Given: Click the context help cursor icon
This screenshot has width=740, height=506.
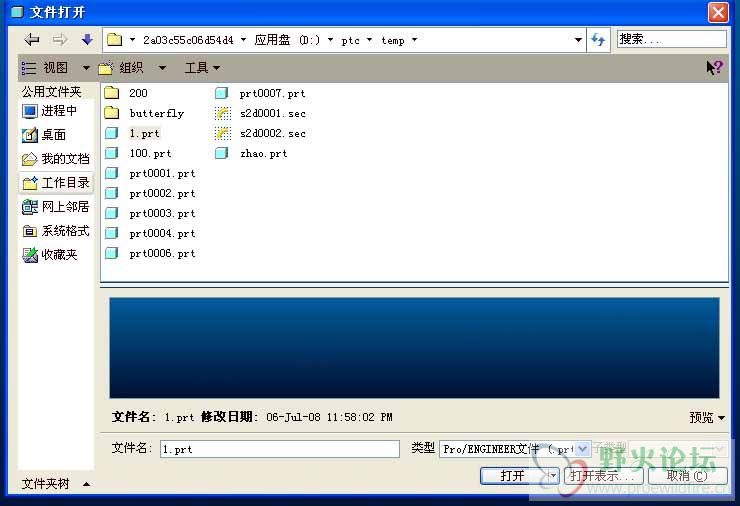Looking at the screenshot, I should (x=714, y=67).
